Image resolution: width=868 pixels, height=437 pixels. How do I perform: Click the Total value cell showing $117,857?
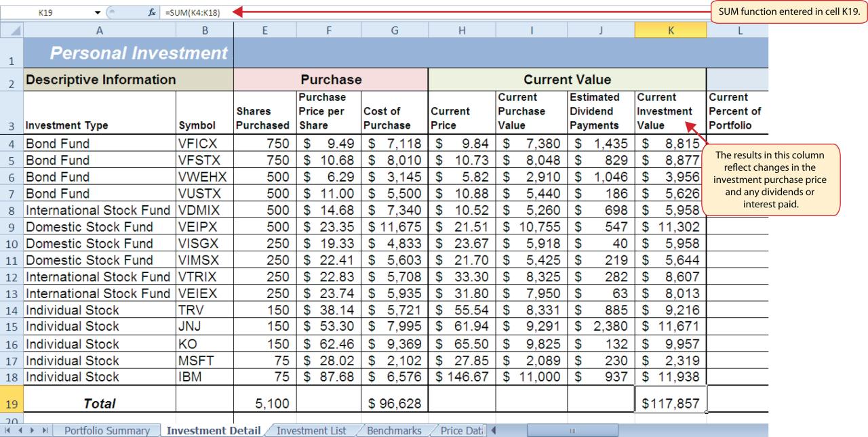pos(670,403)
